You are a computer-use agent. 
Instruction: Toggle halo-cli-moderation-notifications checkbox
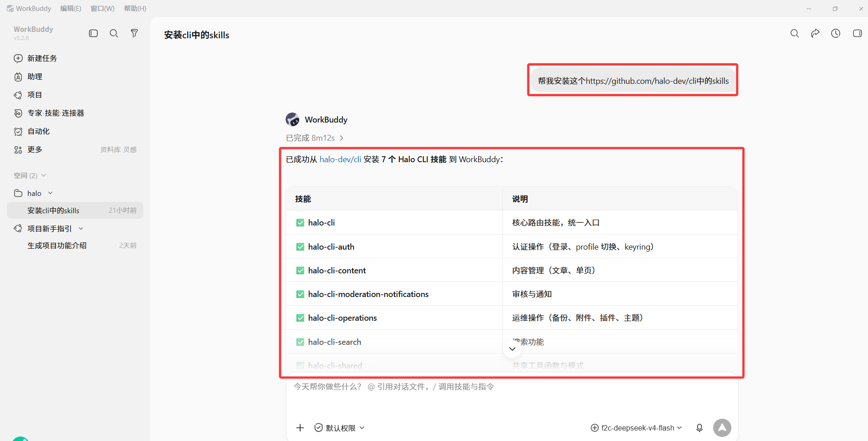(x=300, y=294)
